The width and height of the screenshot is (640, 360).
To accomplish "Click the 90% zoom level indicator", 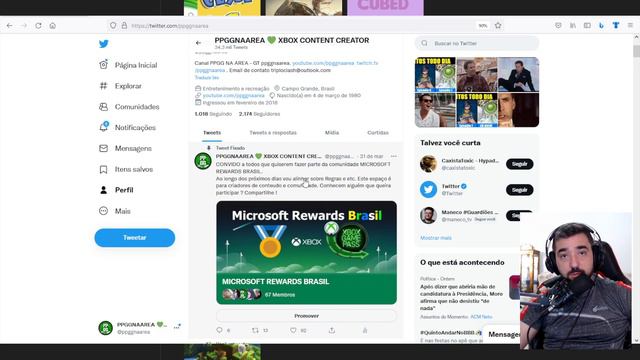I will click(x=483, y=25).
